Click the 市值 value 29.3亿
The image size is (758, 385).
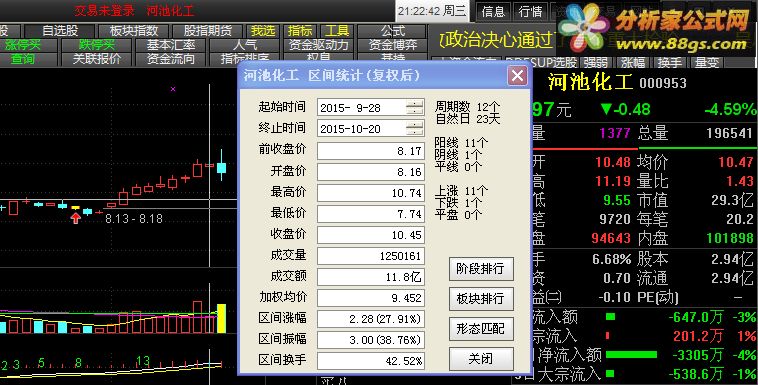732,200
